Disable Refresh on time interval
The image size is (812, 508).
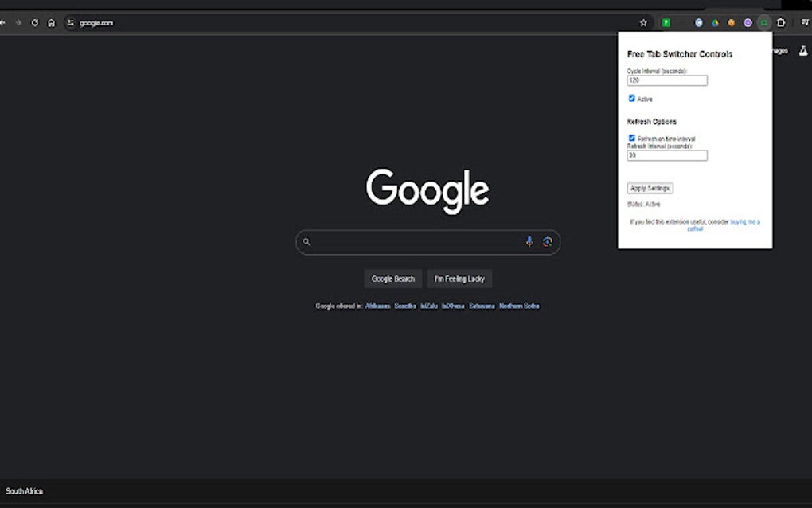coord(631,138)
